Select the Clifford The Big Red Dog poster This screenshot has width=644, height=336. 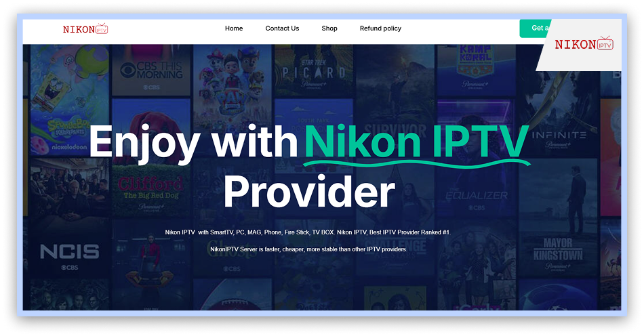(150, 158)
